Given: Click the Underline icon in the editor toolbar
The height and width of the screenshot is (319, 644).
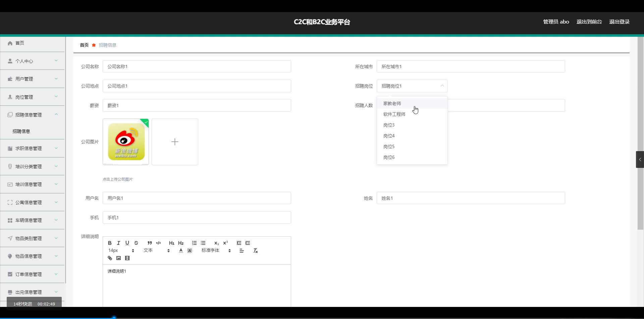Looking at the screenshot, I should [127, 243].
